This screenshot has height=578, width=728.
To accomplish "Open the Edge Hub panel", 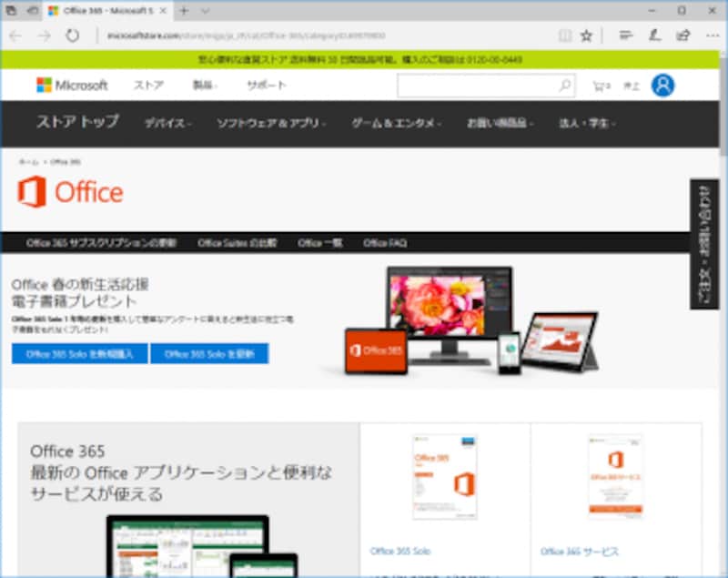I will tap(626, 35).
